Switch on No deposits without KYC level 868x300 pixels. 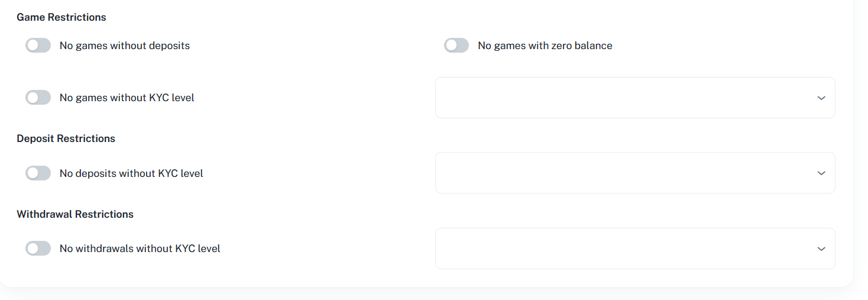pos(38,173)
